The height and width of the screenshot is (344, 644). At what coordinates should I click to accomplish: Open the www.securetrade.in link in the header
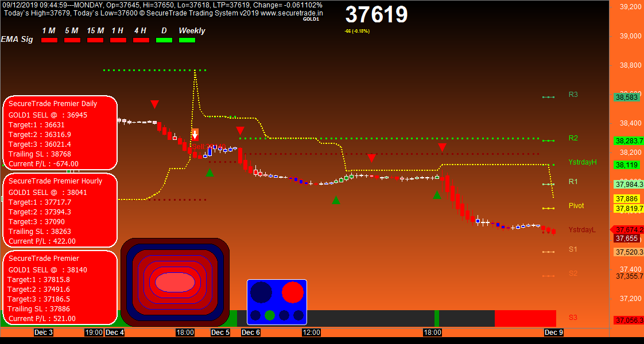click(x=292, y=13)
